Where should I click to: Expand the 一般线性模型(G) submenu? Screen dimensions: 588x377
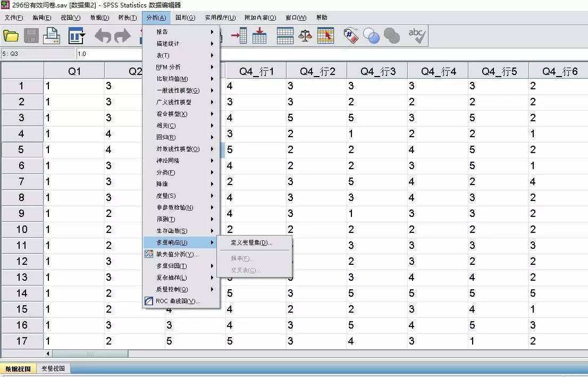click(x=181, y=90)
